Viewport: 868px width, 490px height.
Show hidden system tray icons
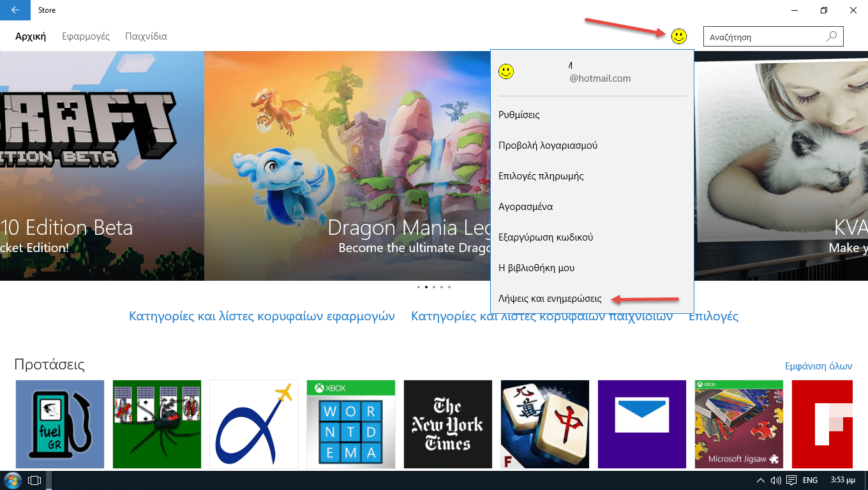(x=761, y=480)
